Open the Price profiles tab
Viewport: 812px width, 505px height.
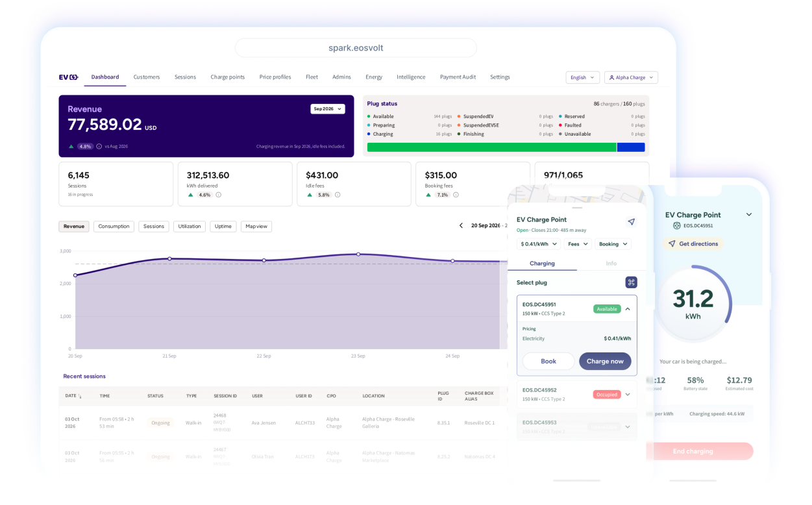click(x=275, y=77)
